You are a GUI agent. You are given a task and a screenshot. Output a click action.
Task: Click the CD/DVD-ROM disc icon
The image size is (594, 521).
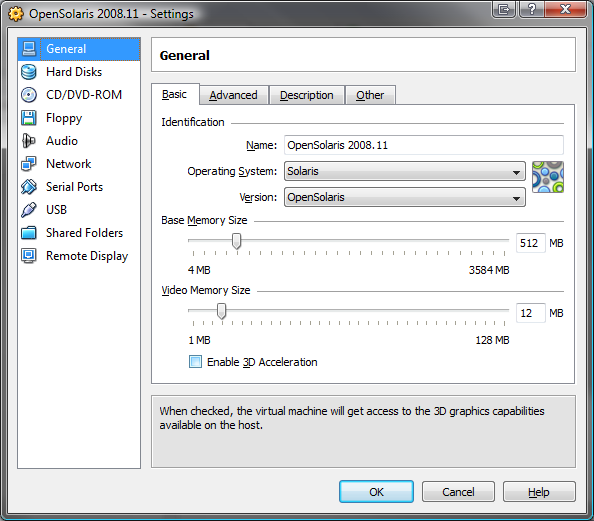pyautogui.click(x=29, y=95)
